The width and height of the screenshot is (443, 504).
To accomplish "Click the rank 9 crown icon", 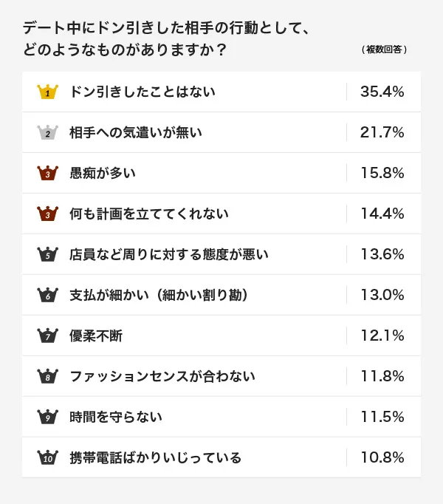I will coord(47,417).
